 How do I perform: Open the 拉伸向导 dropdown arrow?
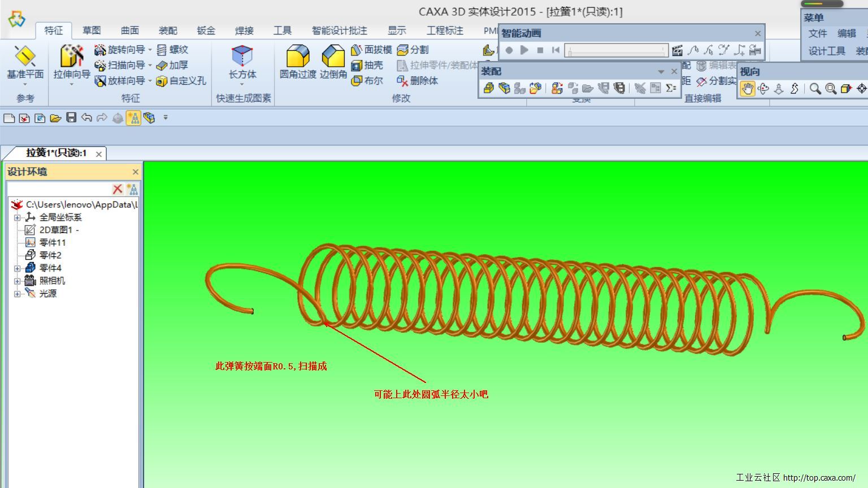pos(72,85)
